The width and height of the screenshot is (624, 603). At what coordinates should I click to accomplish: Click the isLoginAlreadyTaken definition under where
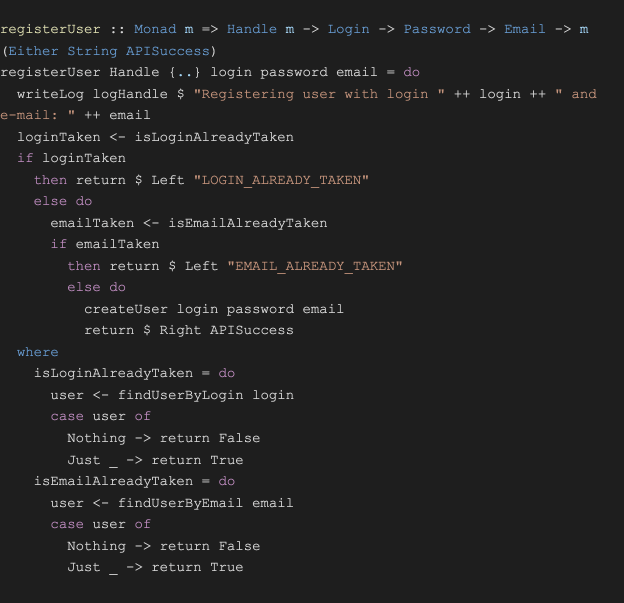(113, 373)
